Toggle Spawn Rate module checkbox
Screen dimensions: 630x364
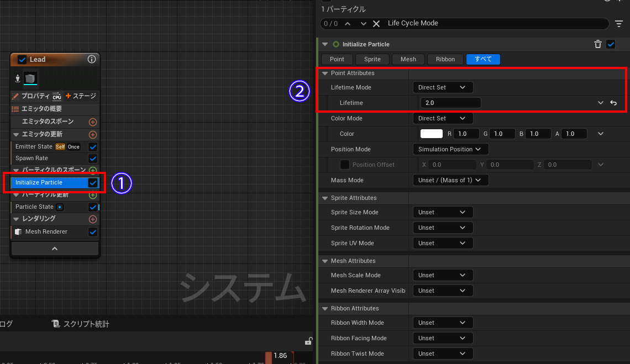coord(93,159)
